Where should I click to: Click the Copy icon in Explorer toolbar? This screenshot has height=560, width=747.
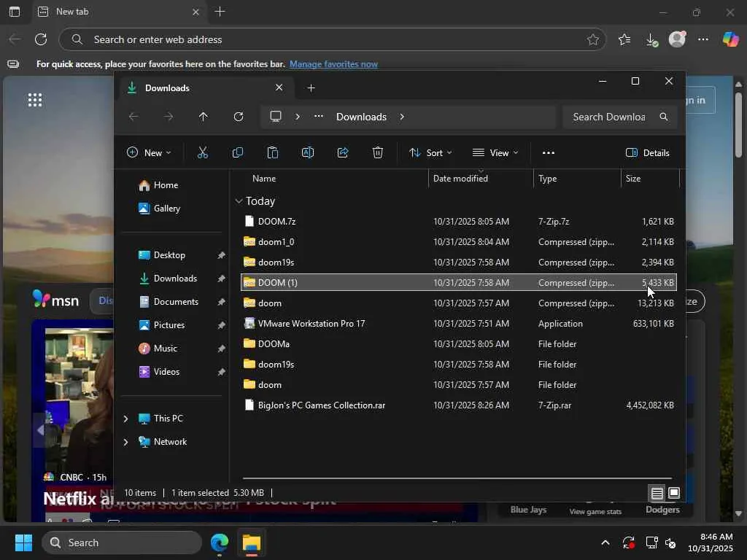(237, 153)
